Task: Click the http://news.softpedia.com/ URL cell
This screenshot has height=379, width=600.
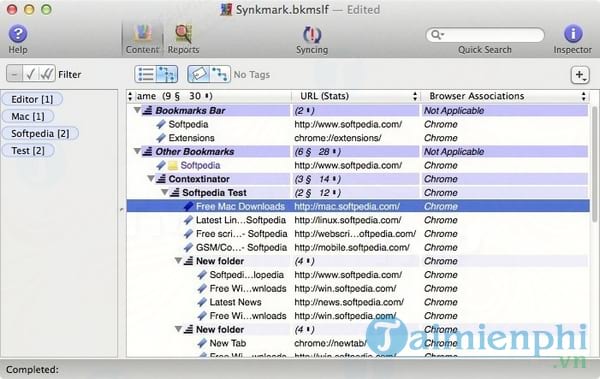Action: [349, 302]
